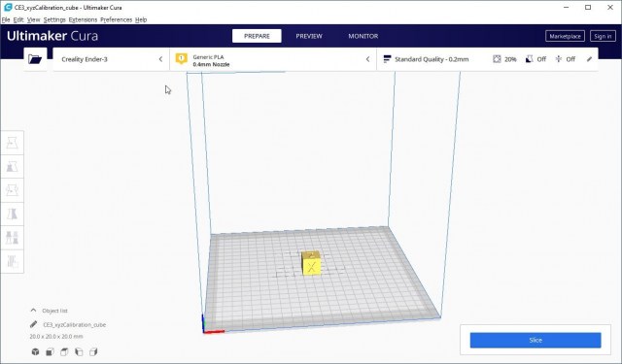Switch to left side view cube icon
The image size is (622, 364).
click(x=79, y=351)
